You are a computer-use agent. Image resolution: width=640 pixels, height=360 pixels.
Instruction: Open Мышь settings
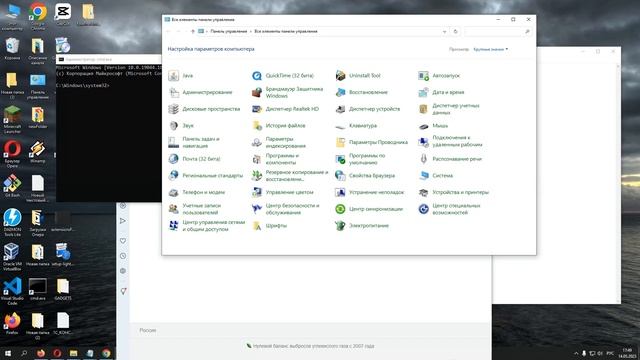(433, 126)
